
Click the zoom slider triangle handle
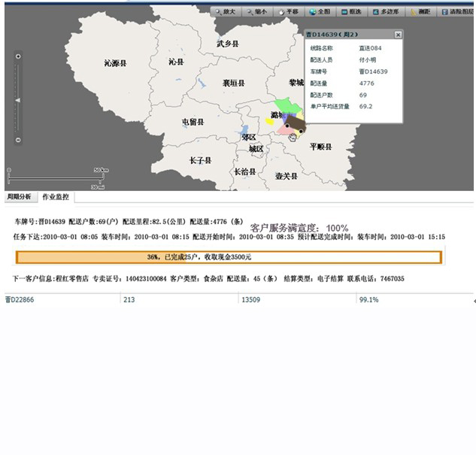18,100
